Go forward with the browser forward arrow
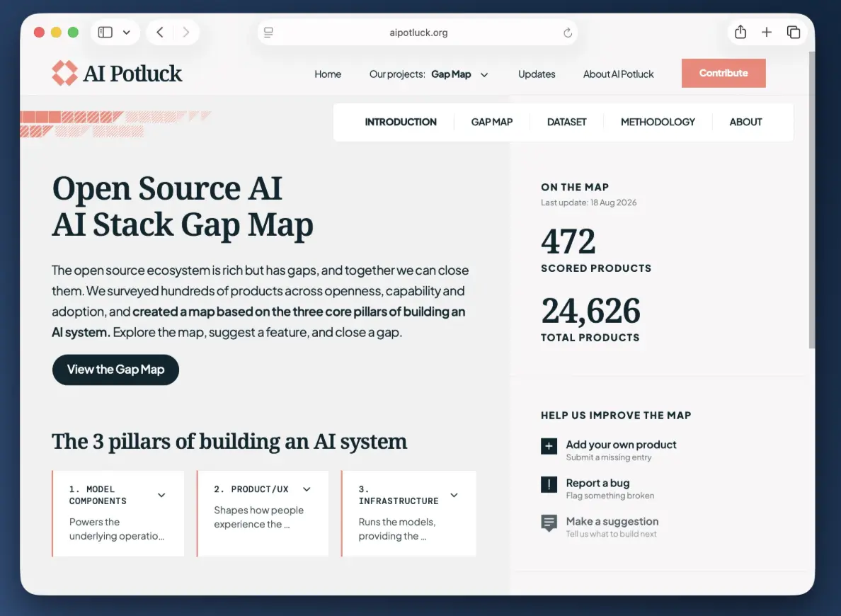 [185, 32]
